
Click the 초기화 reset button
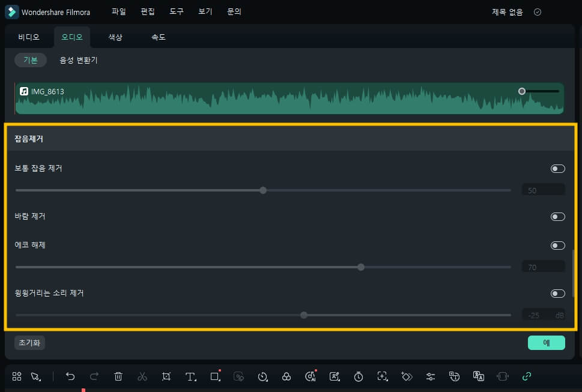coord(29,343)
